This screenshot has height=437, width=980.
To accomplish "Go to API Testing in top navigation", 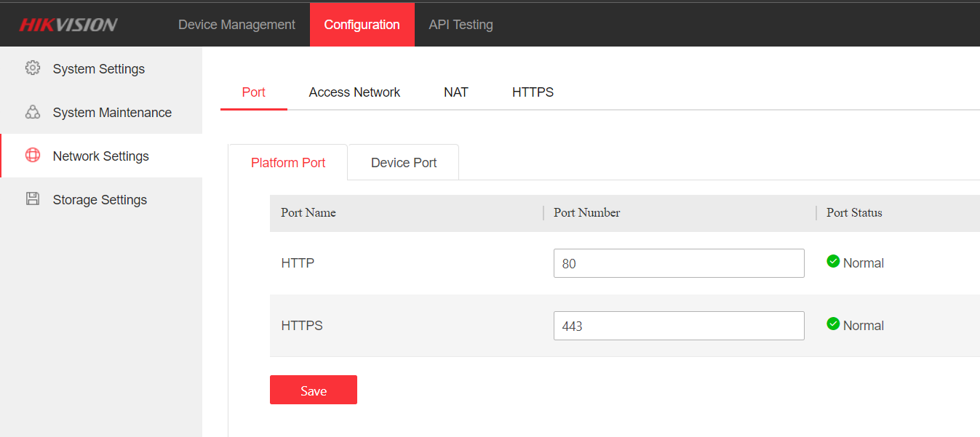I will [x=461, y=25].
